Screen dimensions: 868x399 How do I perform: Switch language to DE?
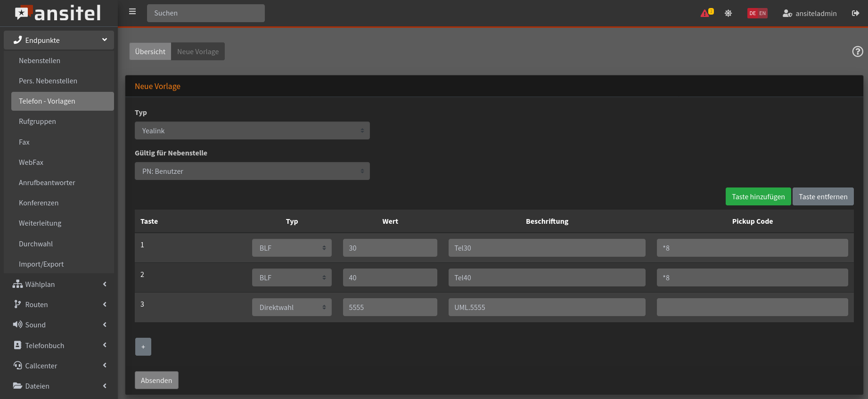pyautogui.click(x=753, y=13)
